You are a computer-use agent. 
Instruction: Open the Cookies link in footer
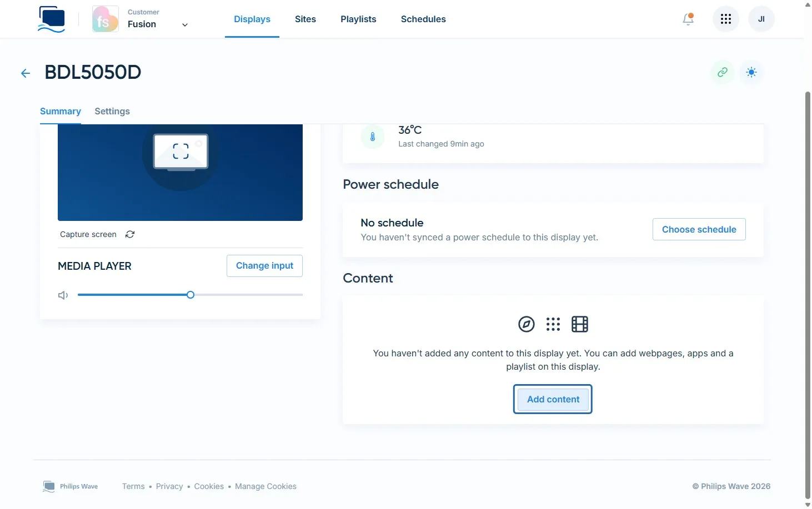pyautogui.click(x=209, y=486)
